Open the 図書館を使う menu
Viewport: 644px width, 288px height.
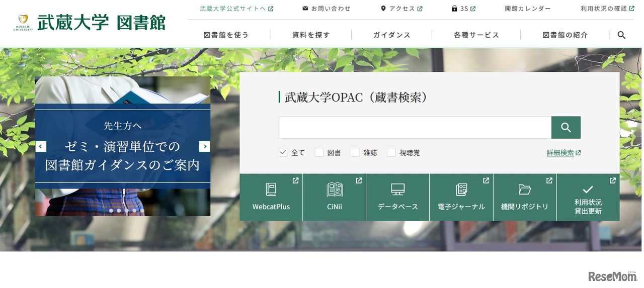[x=226, y=35]
